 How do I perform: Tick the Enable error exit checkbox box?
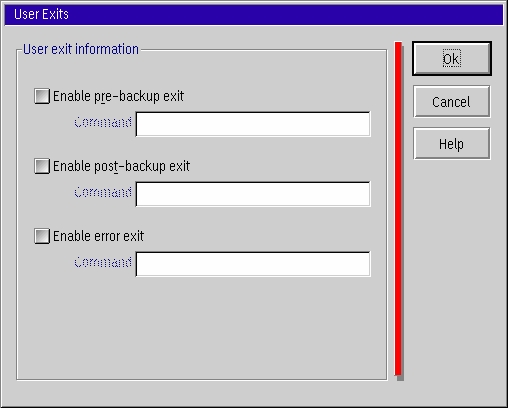(x=42, y=236)
